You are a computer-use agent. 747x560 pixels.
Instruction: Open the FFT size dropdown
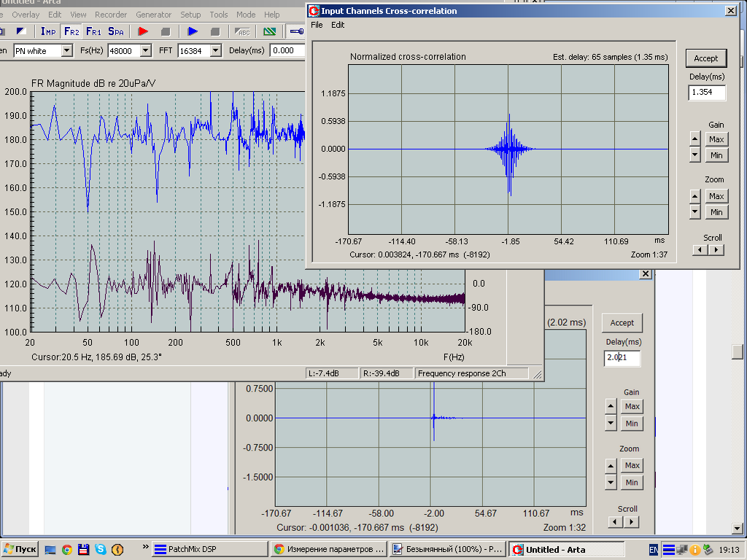[216, 50]
